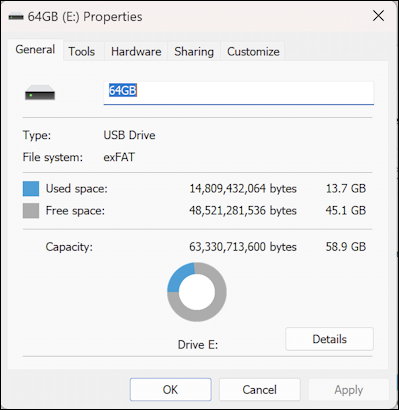Click the gray Free space swatch
The height and width of the screenshot is (410, 399).
pos(31,211)
